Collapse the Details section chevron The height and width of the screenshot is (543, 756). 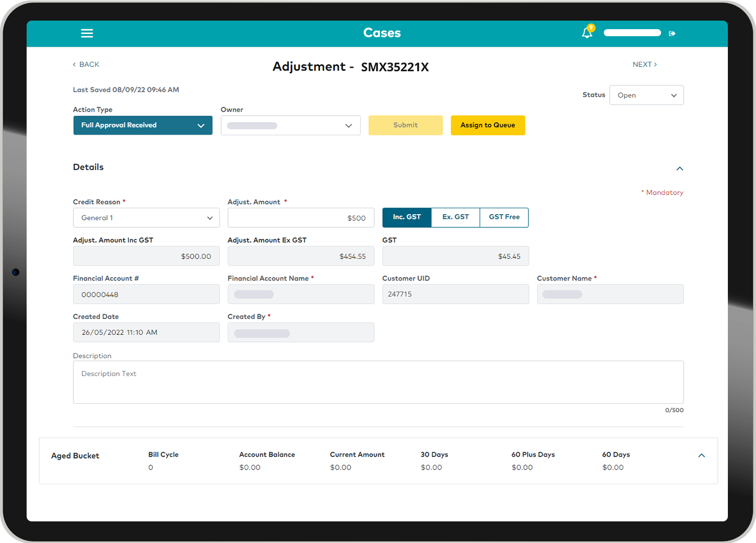tap(680, 168)
